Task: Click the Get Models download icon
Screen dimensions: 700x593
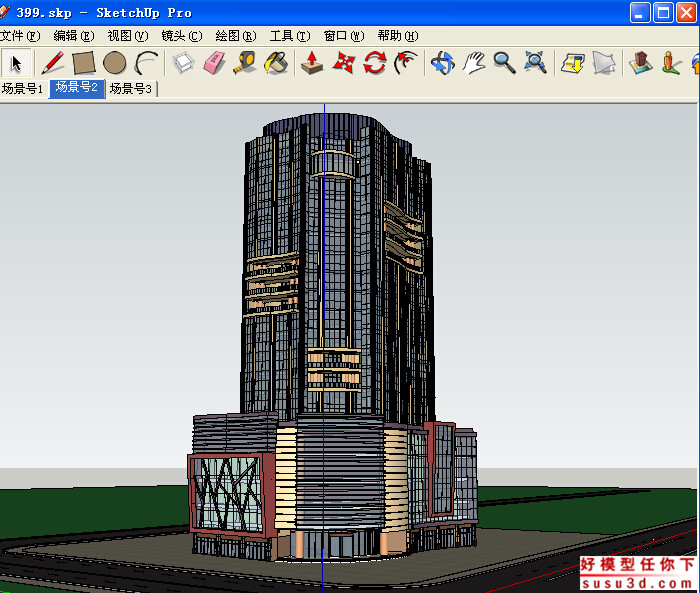Action: click(573, 63)
